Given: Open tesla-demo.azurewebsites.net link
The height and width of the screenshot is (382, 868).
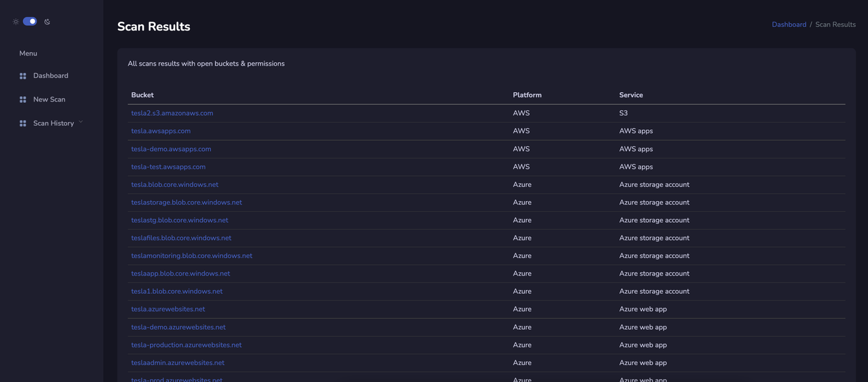Looking at the screenshot, I should click(178, 327).
